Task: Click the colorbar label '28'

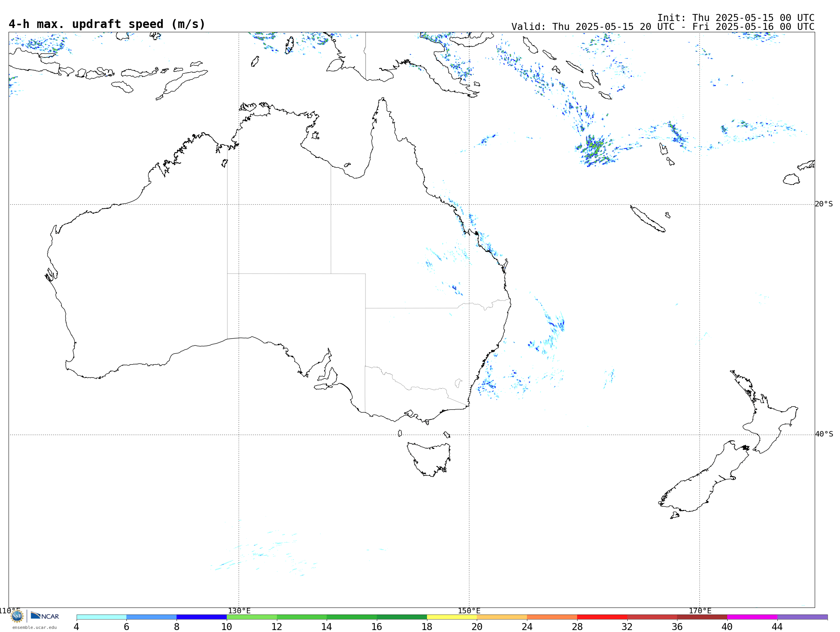Action: (x=577, y=627)
